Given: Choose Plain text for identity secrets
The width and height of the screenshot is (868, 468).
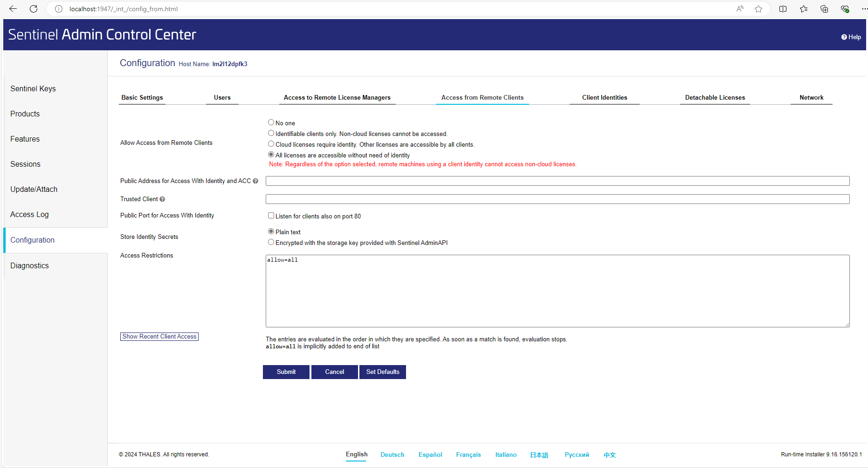Looking at the screenshot, I should pyautogui.click(x=271, y=231).
